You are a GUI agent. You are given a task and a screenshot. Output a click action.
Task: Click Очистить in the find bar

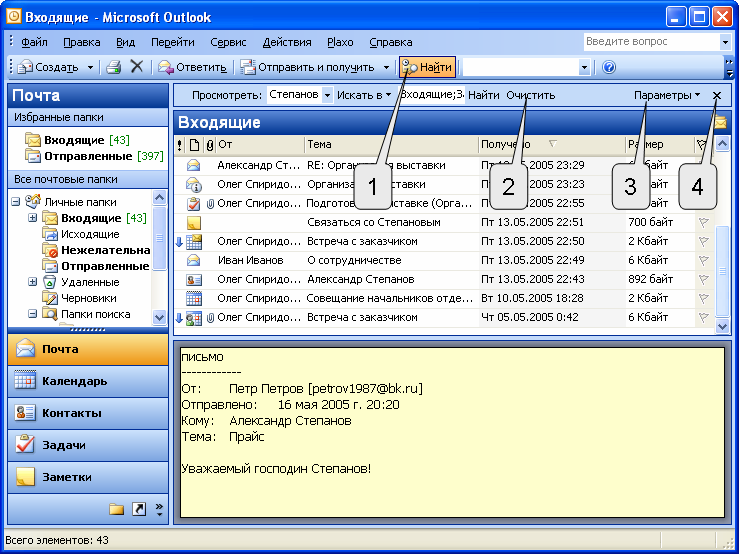coord(531,95)
